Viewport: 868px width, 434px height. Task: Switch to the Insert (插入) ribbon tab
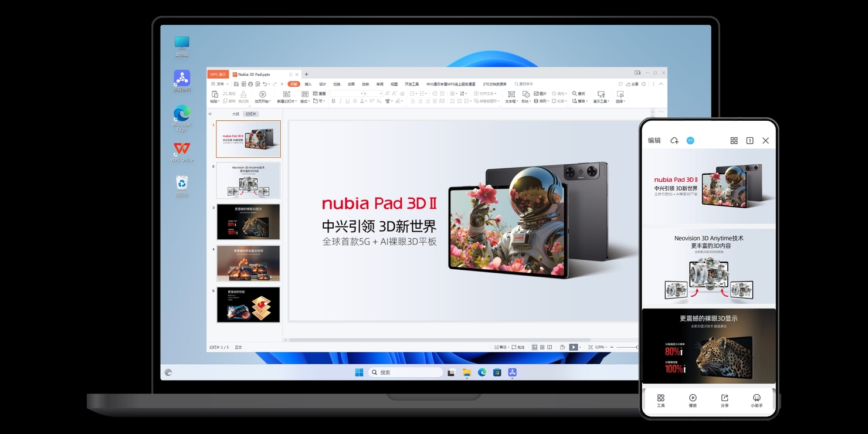pos(308,84)
